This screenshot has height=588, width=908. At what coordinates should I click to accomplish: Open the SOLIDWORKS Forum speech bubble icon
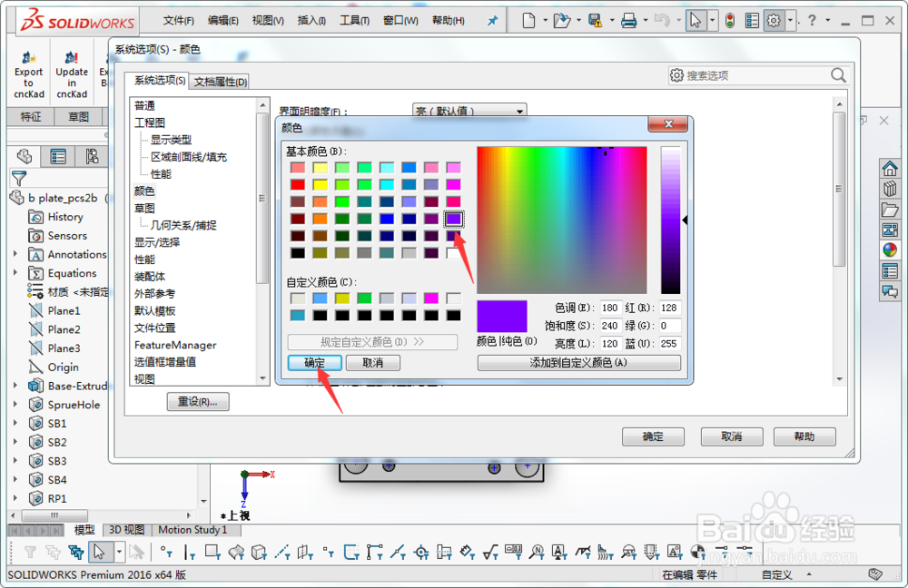click(890, 291)
